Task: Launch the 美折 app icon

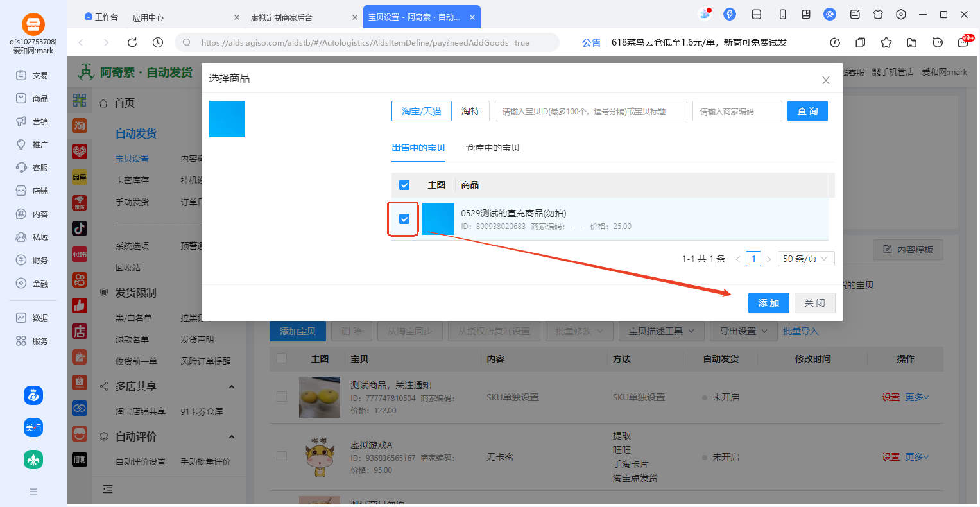Action: click(33, 427)
